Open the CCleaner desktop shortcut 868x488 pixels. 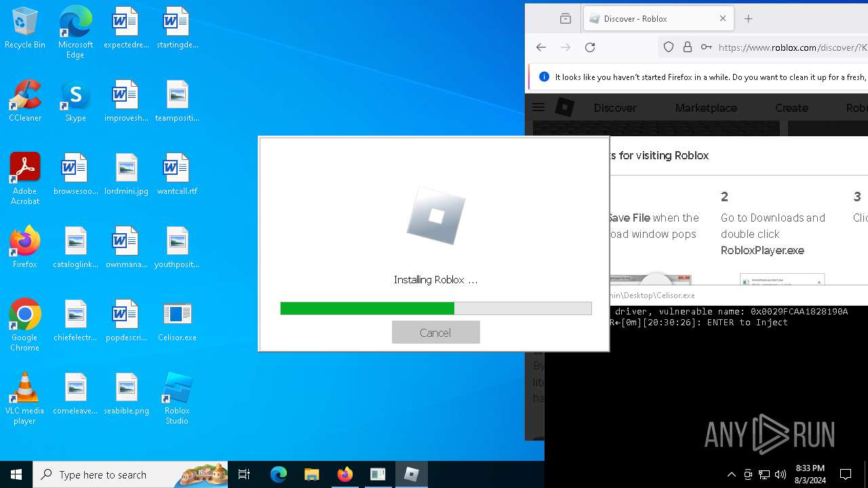point(25,101)
